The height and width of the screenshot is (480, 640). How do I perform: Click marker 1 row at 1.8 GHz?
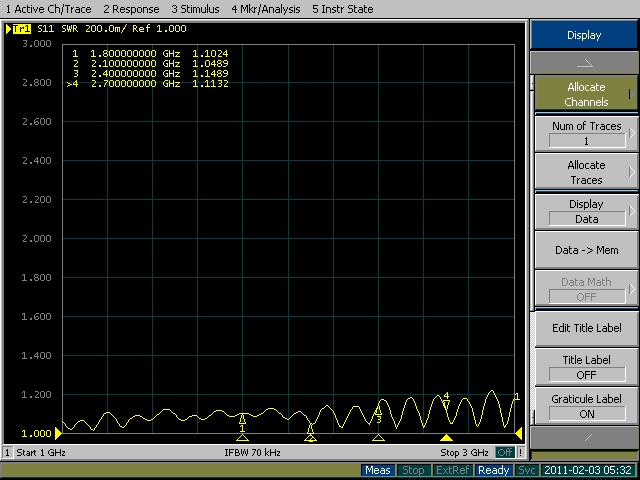pyautogui.click(x=149, y=53)
